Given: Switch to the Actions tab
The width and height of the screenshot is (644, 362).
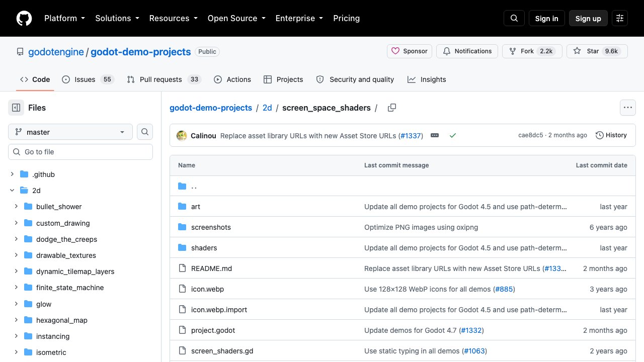Looking at the screenshot, I should point(232,79).
